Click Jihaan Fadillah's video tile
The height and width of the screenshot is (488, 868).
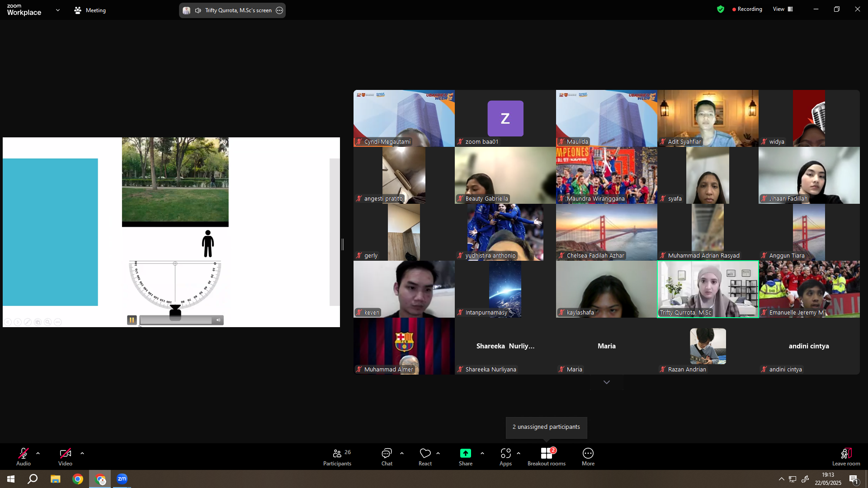(809, 175)
